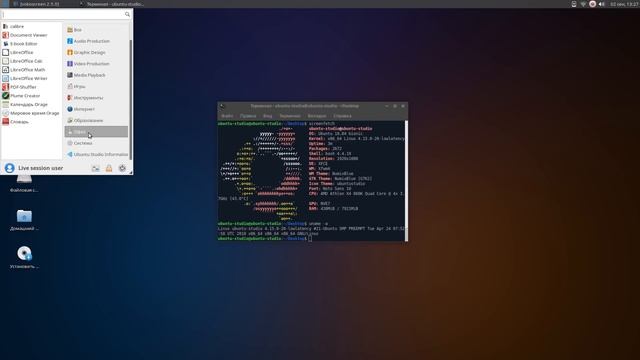Image resolution: width=640 pixels, height=360 pixels.
Task: Click the Terminal title bar icon
Action: pos(222,106)
